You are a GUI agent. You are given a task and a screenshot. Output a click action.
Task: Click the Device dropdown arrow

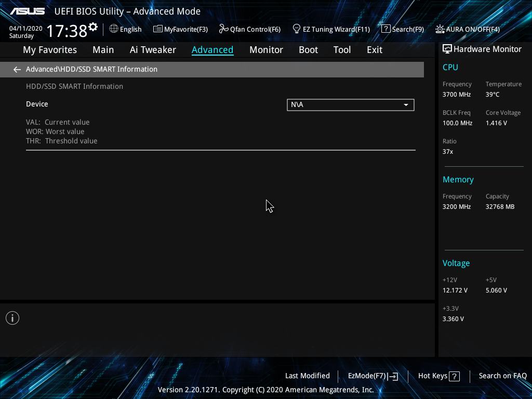406,105
